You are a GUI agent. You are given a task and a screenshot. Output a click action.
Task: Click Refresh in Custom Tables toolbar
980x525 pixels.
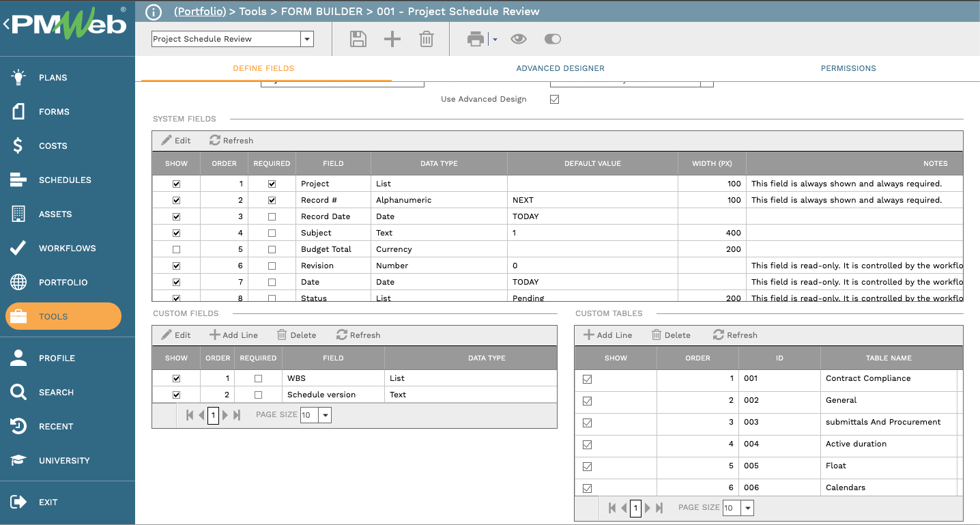[x=735, y=335]
